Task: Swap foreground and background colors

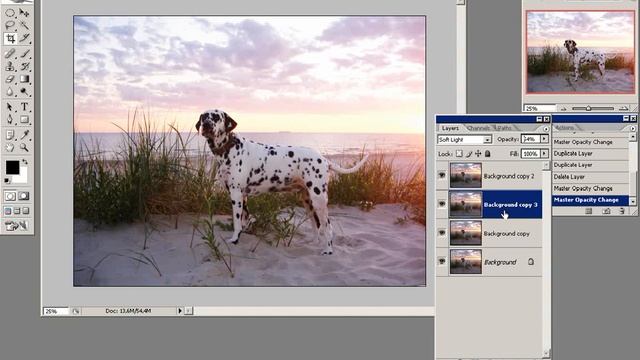Action: [25, 162]
